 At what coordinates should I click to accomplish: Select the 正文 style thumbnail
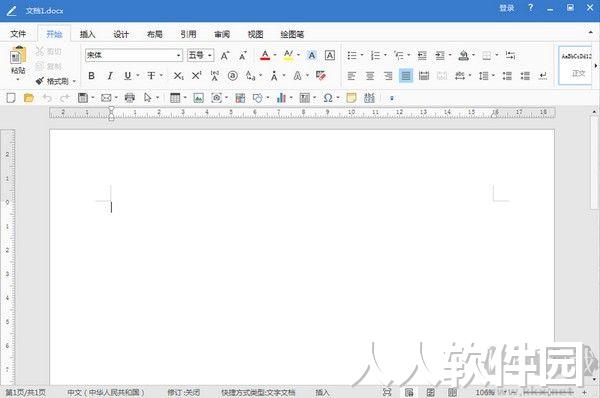576,65
